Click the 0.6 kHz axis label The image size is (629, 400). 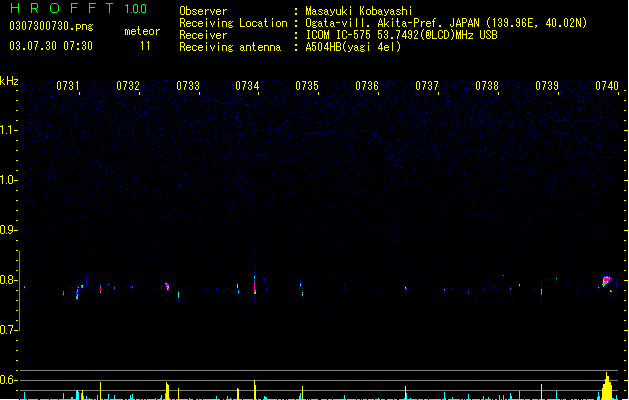coord(8,380)
